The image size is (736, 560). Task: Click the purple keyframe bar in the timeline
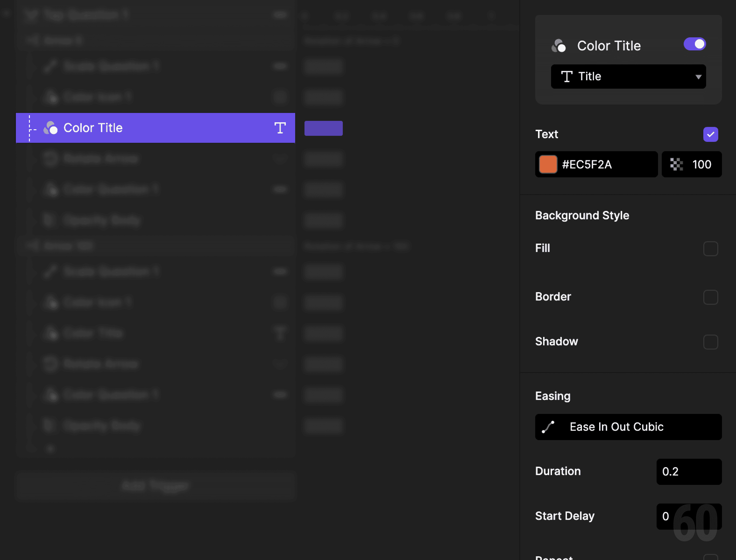coord(323,128)
